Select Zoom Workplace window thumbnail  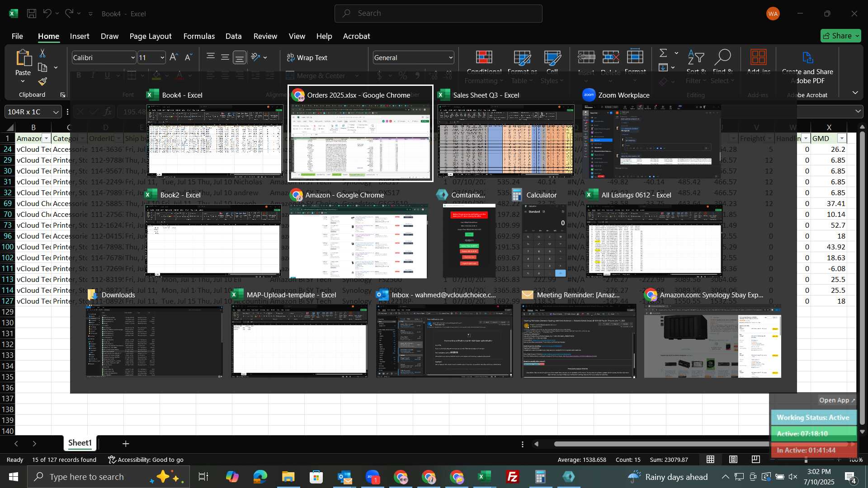click(x=651, y=141)
